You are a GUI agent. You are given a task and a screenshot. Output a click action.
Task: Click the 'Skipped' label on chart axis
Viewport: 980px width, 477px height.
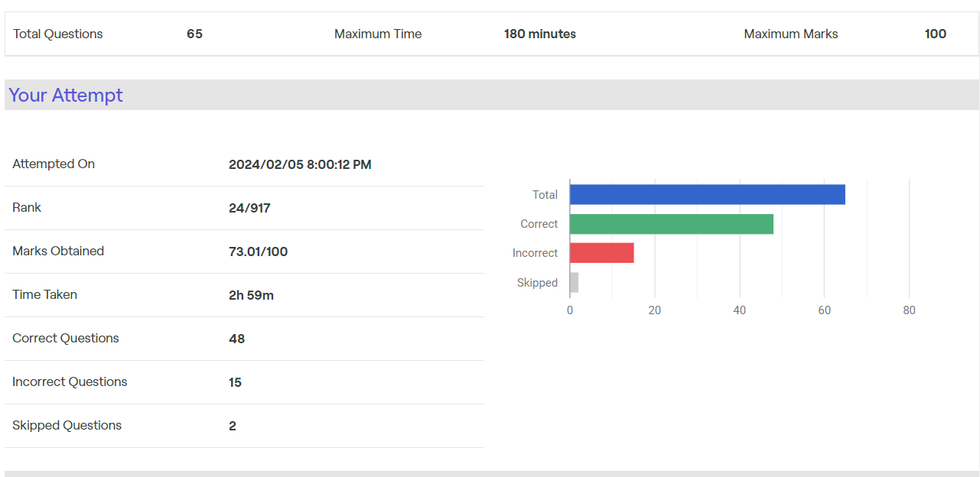click(537, 283)
